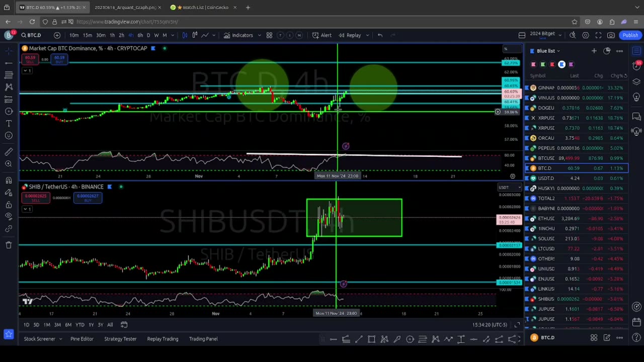Sort watchlist by Chg% column
Viewport: 644px width, 362px height.
pyautogui.click(x=617, y=76)
